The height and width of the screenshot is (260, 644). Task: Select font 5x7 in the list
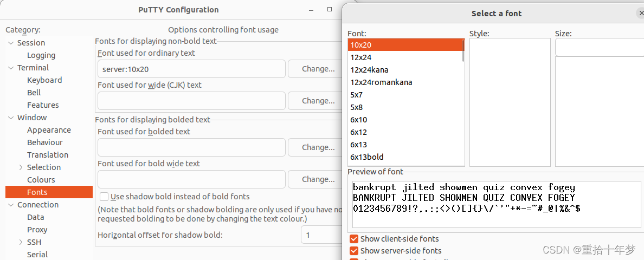click(x=405, y=95)
